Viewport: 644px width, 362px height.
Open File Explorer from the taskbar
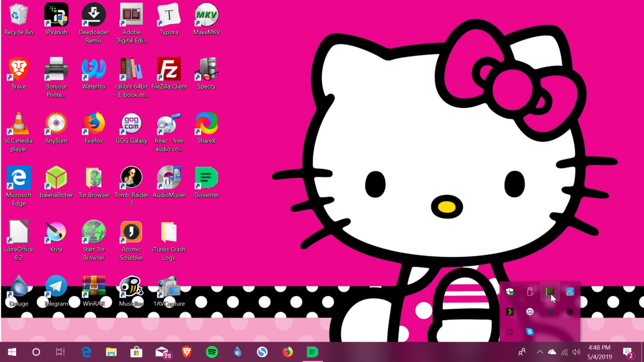coord(111,352)
